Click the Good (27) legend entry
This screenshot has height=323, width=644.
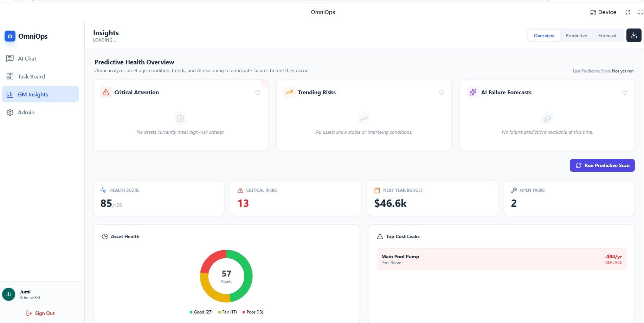pyautogui.click(x=201, y=312)
